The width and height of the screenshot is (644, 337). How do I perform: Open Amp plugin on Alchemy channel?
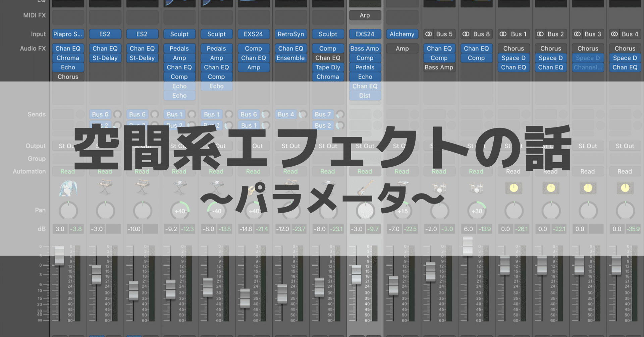click(402, 48)
